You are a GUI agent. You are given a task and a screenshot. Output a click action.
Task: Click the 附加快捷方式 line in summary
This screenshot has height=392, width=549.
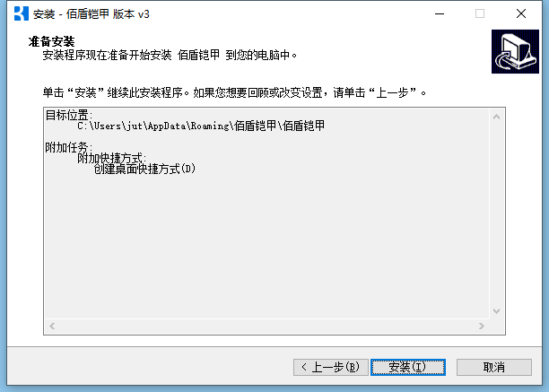(x=112, y=158)
